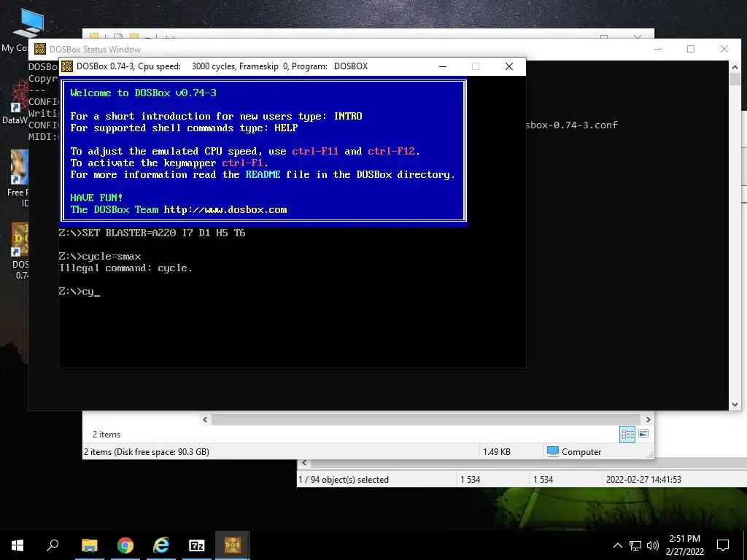Click the SET BLASTER=A220 line

[x=152, y=233]
